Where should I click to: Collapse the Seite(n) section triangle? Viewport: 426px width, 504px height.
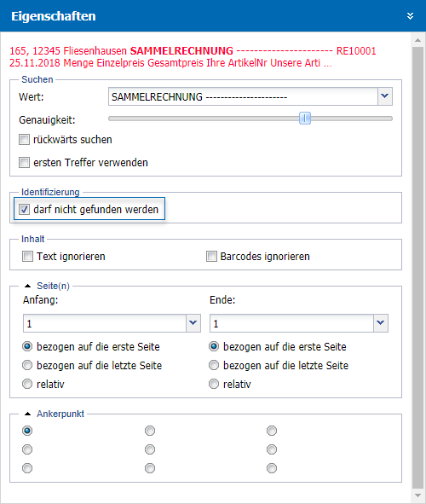pos(28,286)
